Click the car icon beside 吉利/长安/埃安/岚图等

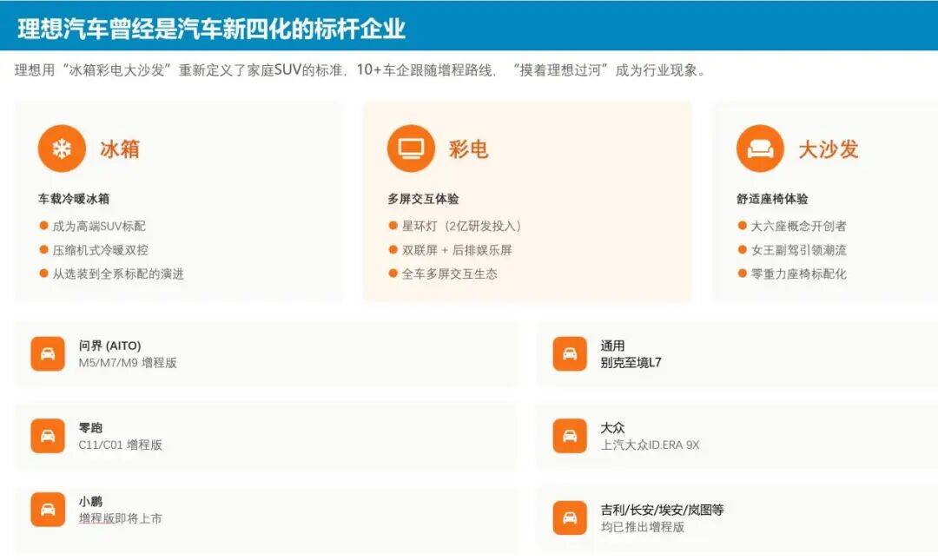click(570, 517)
